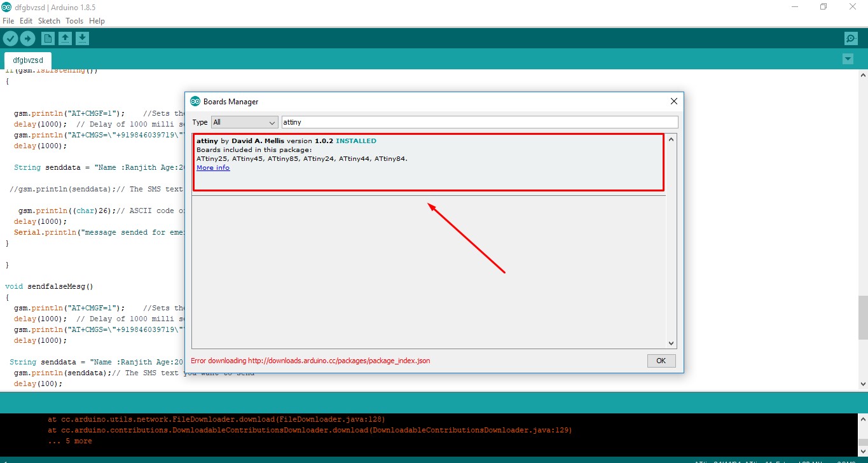868x463 pixels.
Task: Open the More info link
Action: tap(213, 168)
